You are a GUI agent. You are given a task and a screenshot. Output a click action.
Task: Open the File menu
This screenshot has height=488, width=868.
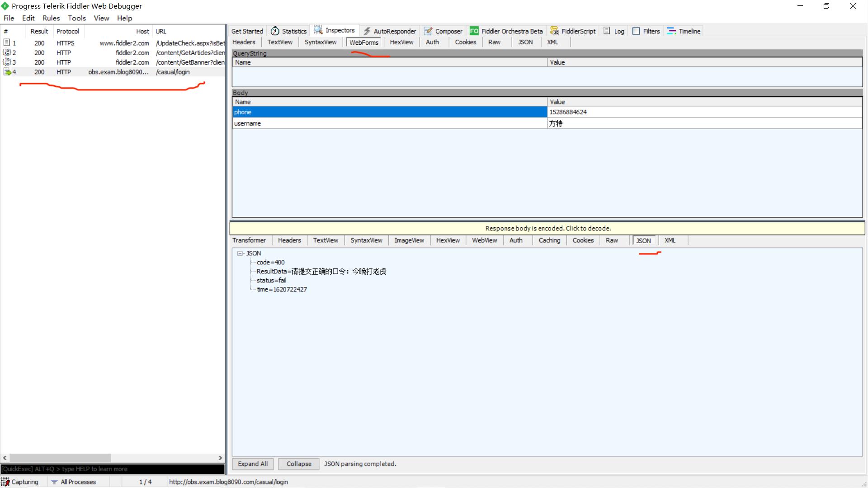(x=9, y=18)
